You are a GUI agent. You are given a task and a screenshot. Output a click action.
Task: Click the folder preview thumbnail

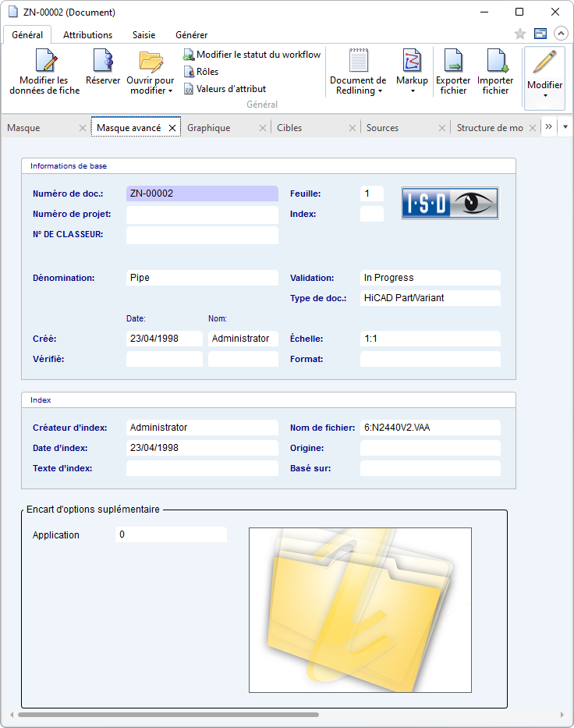(360, 609)
